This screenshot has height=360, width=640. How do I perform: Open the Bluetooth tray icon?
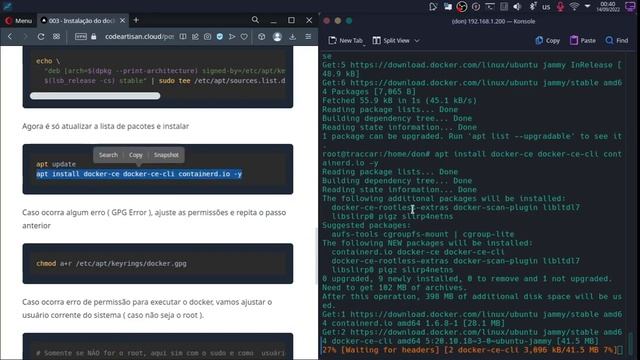tap(532, 7)
